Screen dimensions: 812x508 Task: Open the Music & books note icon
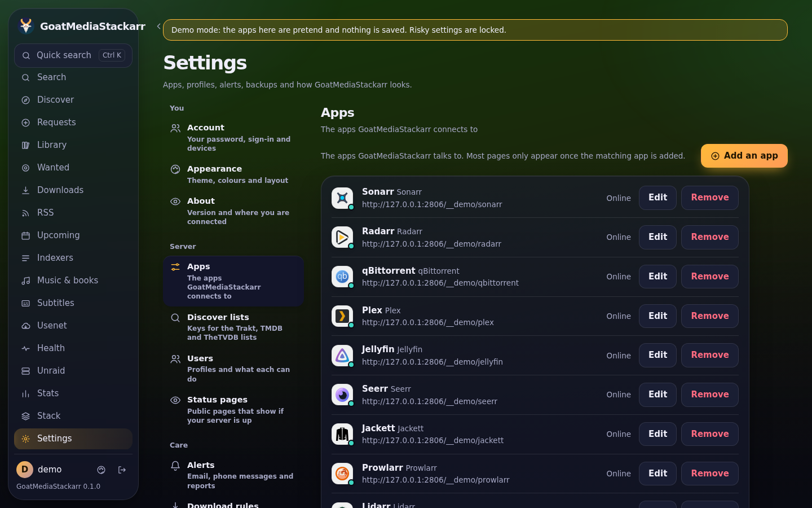click(25, 281)
